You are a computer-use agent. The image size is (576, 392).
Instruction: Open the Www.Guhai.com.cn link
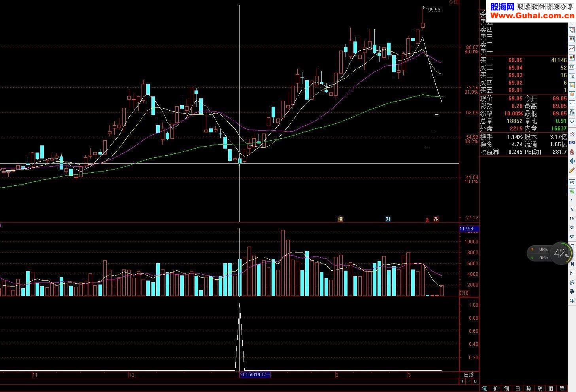[x=532, y=15]
